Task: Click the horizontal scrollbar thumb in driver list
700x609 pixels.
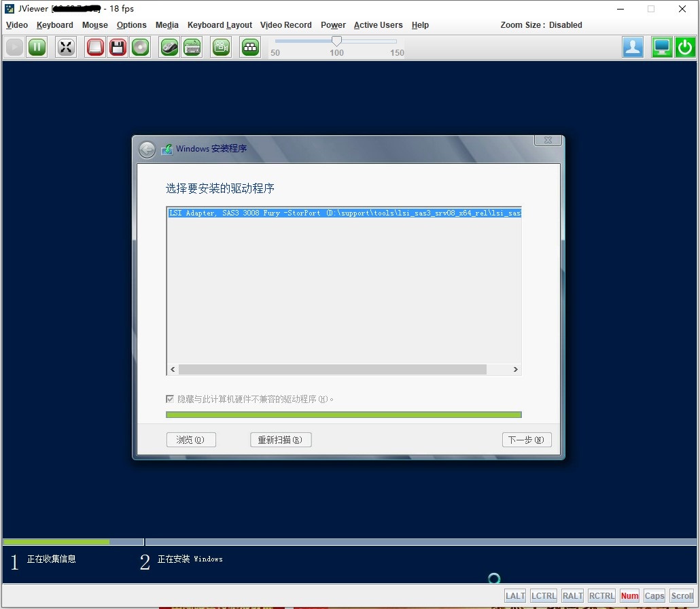Action: point(332,370)
